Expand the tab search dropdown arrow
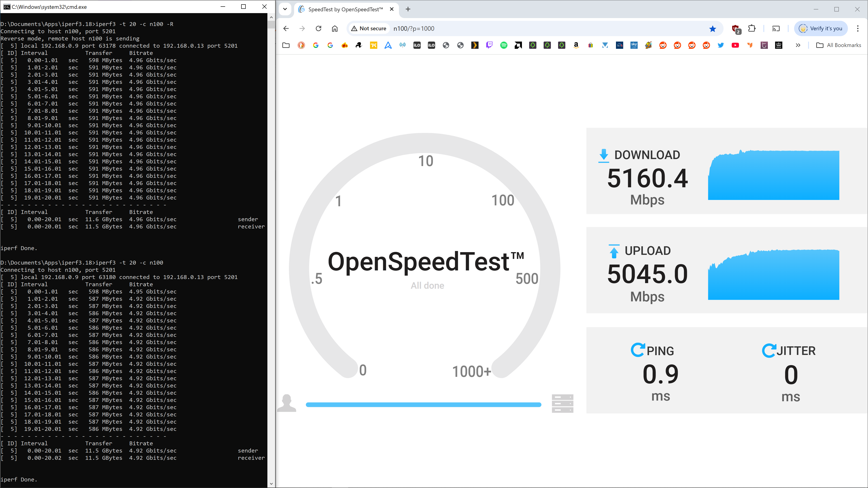Screen dimensions: 868x488 pyautogui.click(x=285, y=9)
